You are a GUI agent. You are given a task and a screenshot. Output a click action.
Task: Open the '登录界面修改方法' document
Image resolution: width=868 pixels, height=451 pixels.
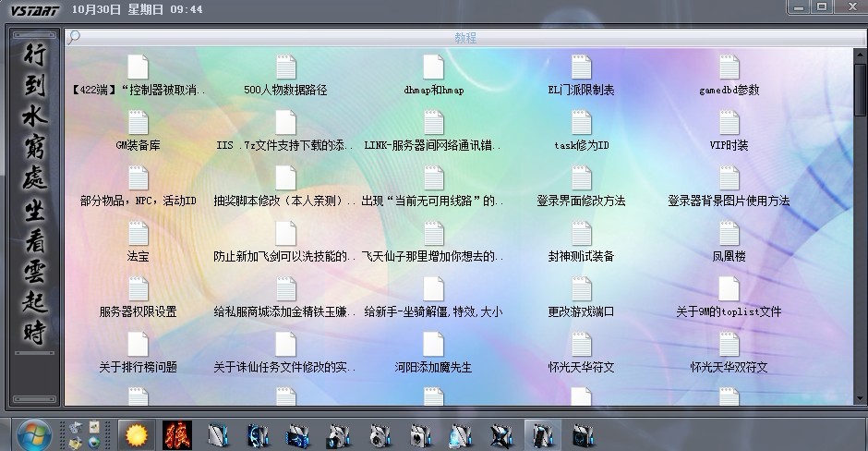click(x=581, y=178)
